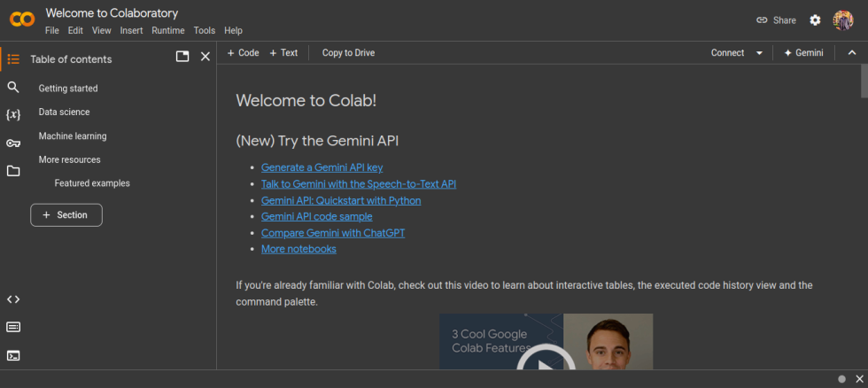Open the Secrets key icon
The image size is (868, 388).
[x=13, y=144]
